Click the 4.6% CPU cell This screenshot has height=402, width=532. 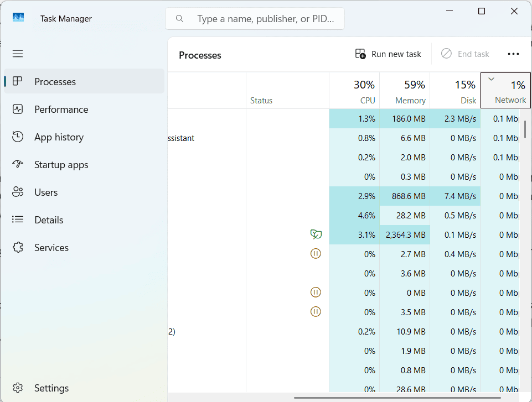coord(354,215)
